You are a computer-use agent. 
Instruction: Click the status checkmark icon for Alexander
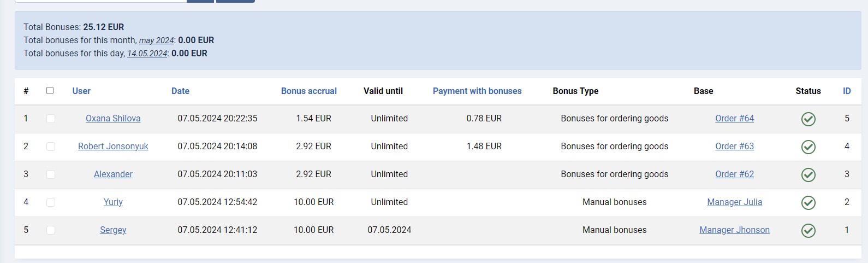click(808, 175)
